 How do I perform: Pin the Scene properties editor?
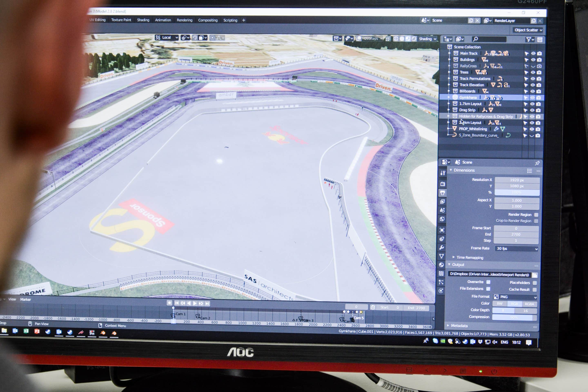coord(537,163)
